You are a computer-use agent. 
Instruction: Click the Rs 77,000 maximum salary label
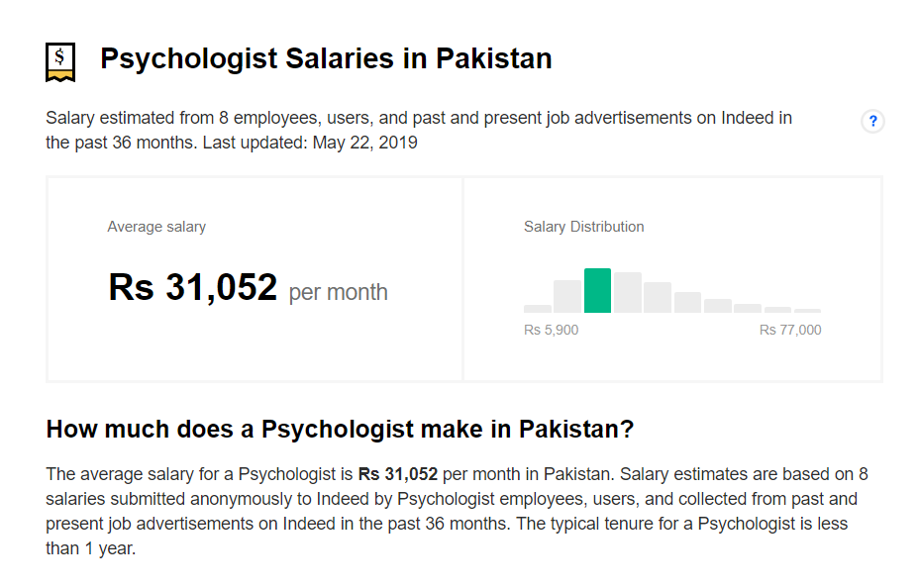pos(790,330)
